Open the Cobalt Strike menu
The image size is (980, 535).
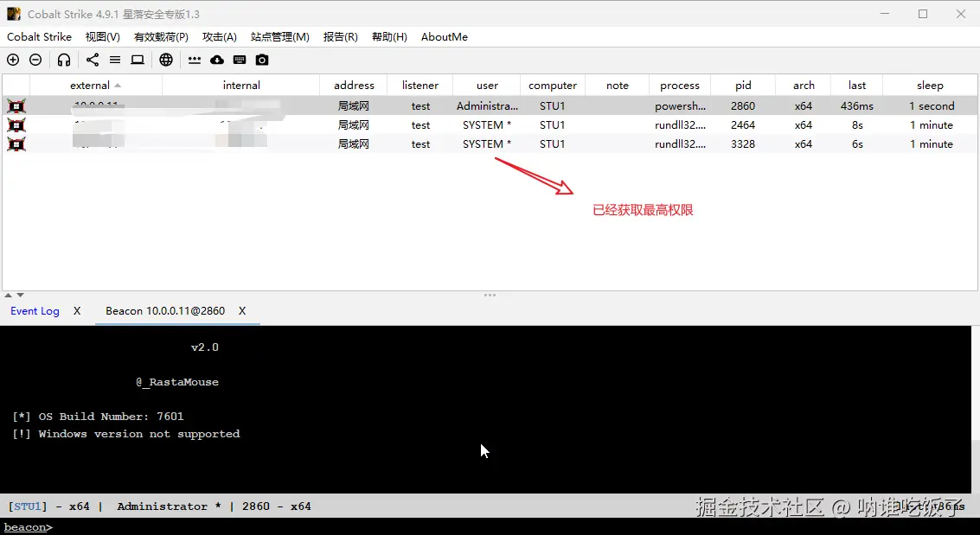(40, 37)
